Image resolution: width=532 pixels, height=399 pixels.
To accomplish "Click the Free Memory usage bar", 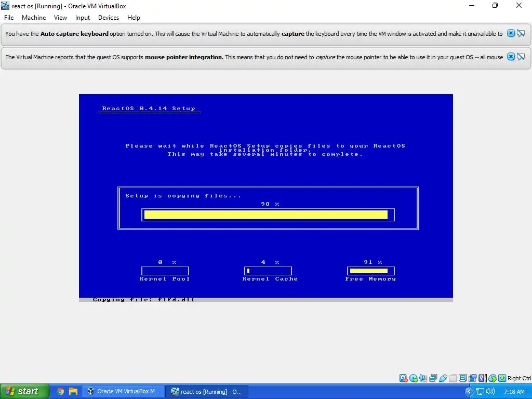I will click(x=370, y=271).
